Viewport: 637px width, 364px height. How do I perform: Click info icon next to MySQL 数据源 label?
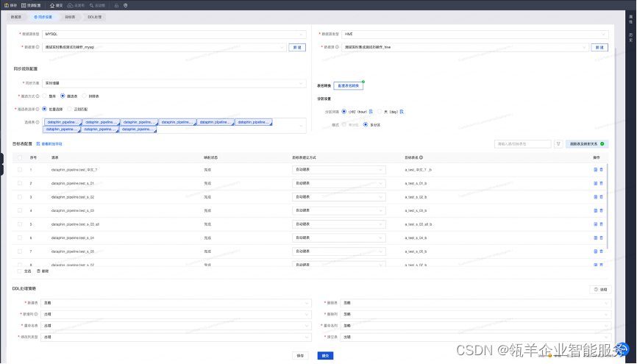click(38, 47)
